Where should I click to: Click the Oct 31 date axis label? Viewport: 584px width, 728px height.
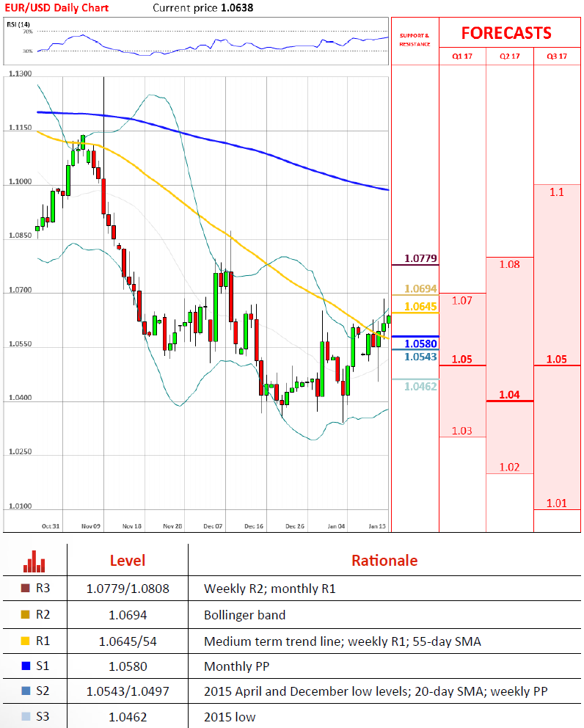tap(51, 526)
